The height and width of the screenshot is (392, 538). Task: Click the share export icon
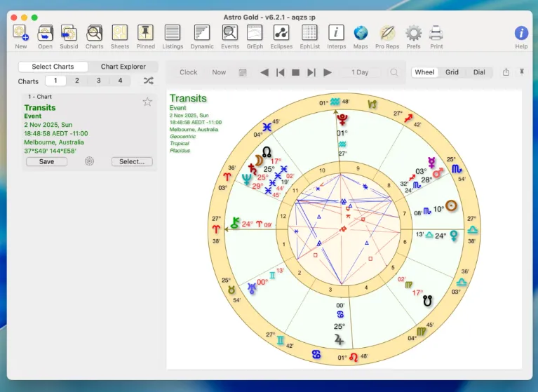(506, 72)
